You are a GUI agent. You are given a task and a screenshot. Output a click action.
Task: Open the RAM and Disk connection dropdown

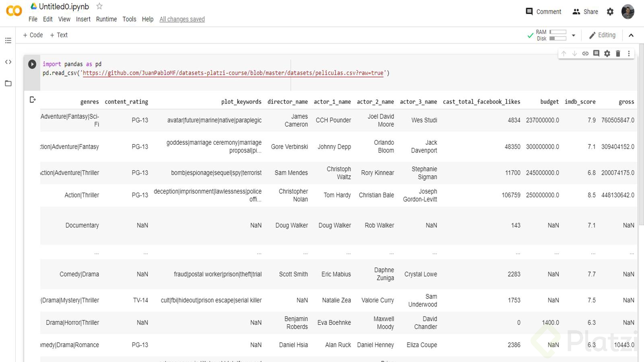[574, 35]
